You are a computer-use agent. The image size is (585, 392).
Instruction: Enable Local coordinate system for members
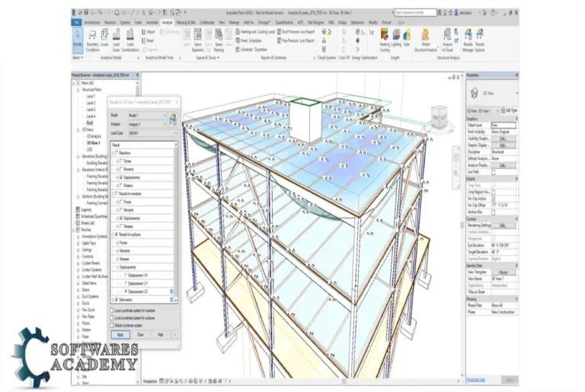pyautogui.click(x=111, y=311)
